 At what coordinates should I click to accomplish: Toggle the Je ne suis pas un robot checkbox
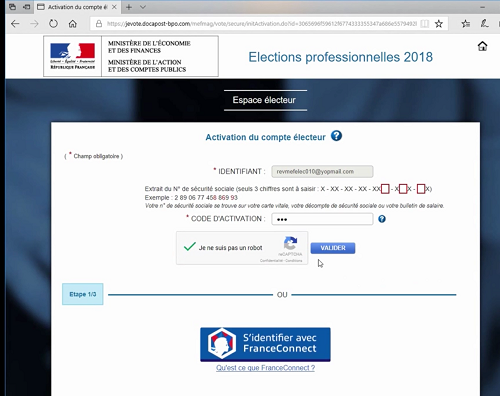[190, 247]
